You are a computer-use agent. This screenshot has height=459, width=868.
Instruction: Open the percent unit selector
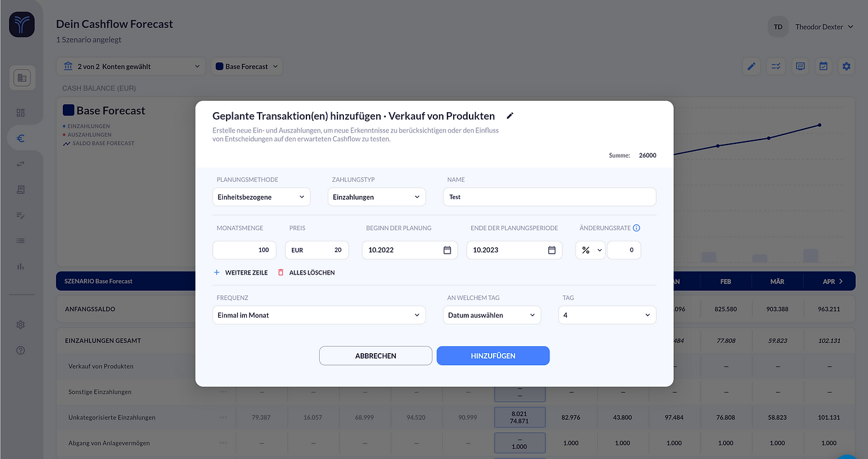[590, 250]
